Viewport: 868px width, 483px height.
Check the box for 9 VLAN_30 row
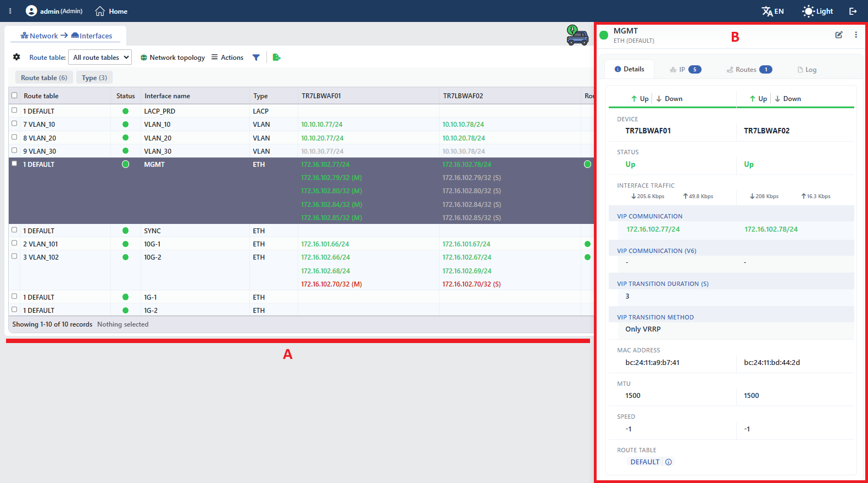point(14,150)
